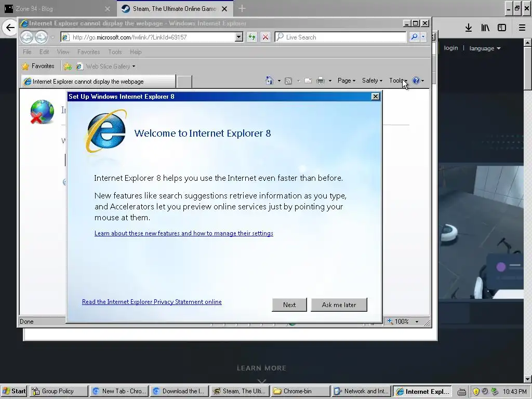Click the green Refresh icon in IE
The width and height of the screenshot is (532, 399).
point(252,37)
